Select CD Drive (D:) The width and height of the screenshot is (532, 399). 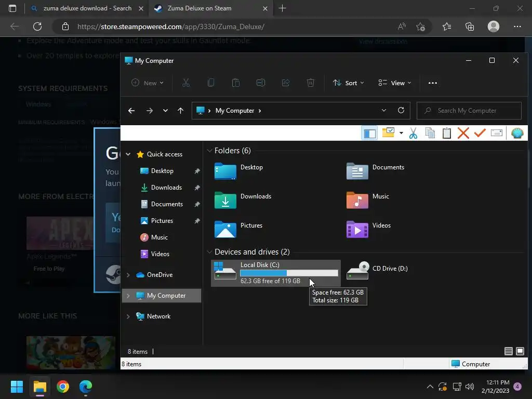pos(377,270)
